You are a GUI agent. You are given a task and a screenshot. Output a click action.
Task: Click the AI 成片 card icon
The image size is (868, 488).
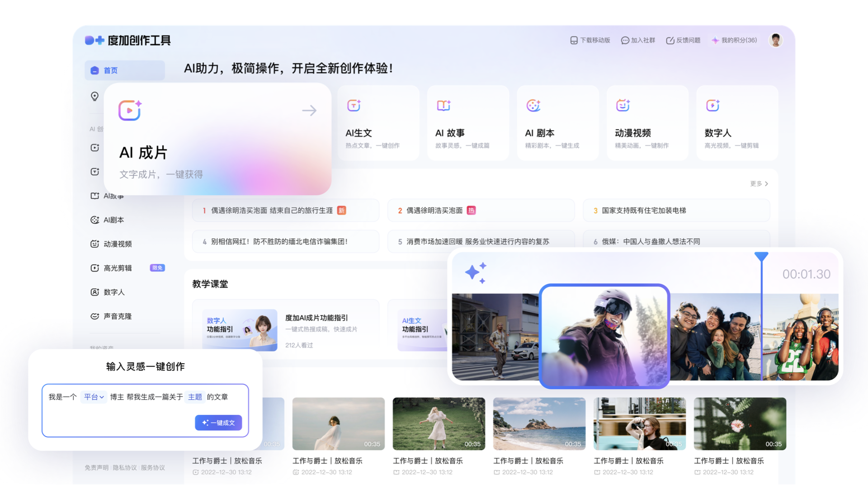tap(130, 110)
